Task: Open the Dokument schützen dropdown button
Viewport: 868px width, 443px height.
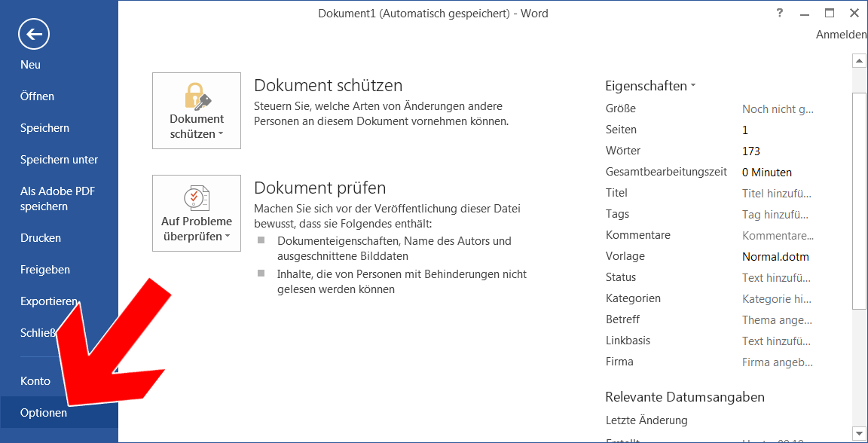Action: point(197,112)
